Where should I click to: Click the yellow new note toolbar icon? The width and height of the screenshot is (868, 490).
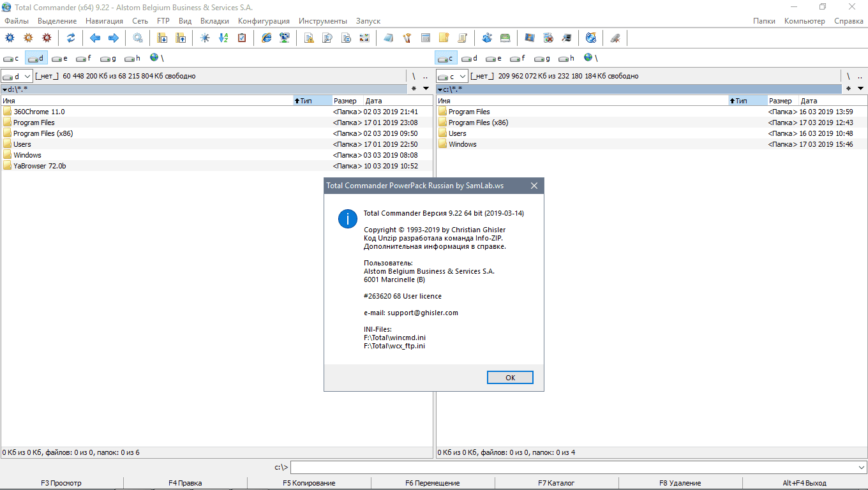coord(444,38)
